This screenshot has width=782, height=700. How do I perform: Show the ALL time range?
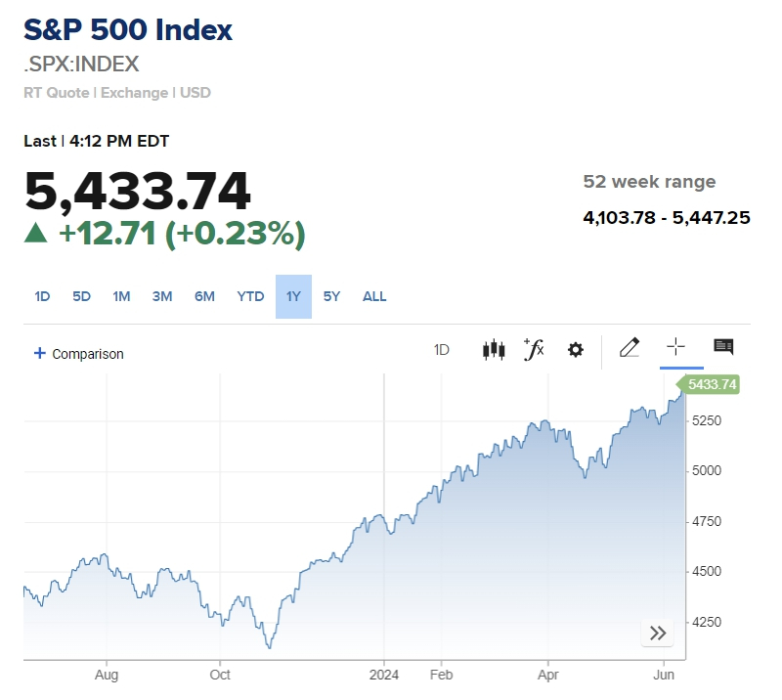[374, 296]
